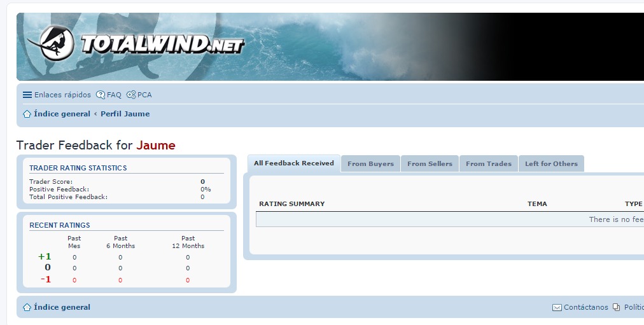Click the 0% Positive Feedback value
The image size is (644, 325).
(206, 190)
